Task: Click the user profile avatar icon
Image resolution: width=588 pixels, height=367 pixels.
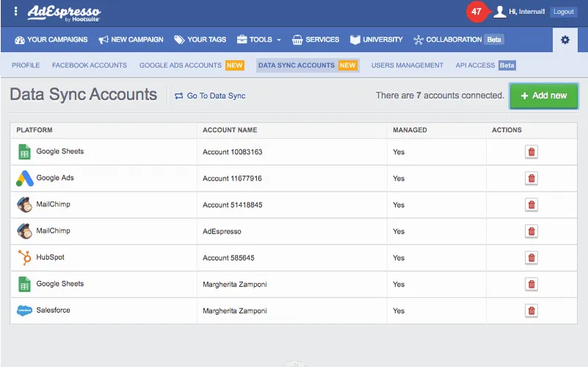Action: [x=500, y=12]
